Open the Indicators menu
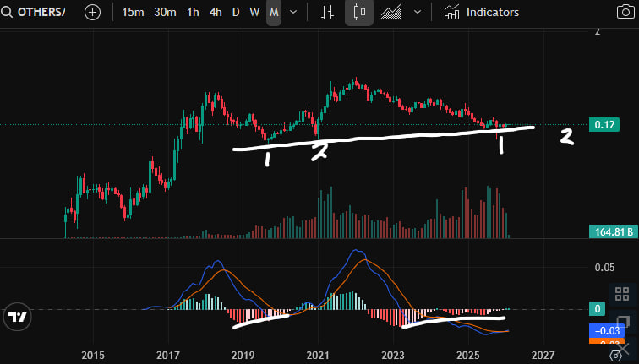 pos(481,12)
